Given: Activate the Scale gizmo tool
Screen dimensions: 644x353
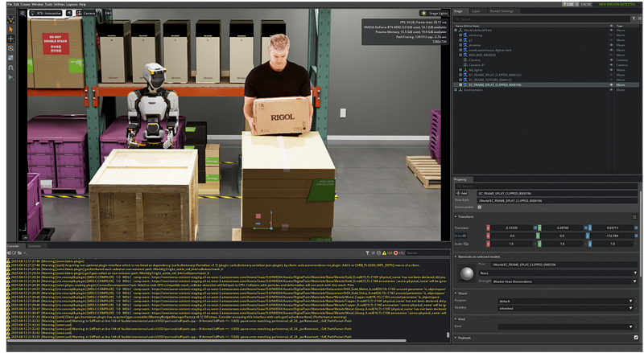Looking at the screenshot, I should (11, 58).
